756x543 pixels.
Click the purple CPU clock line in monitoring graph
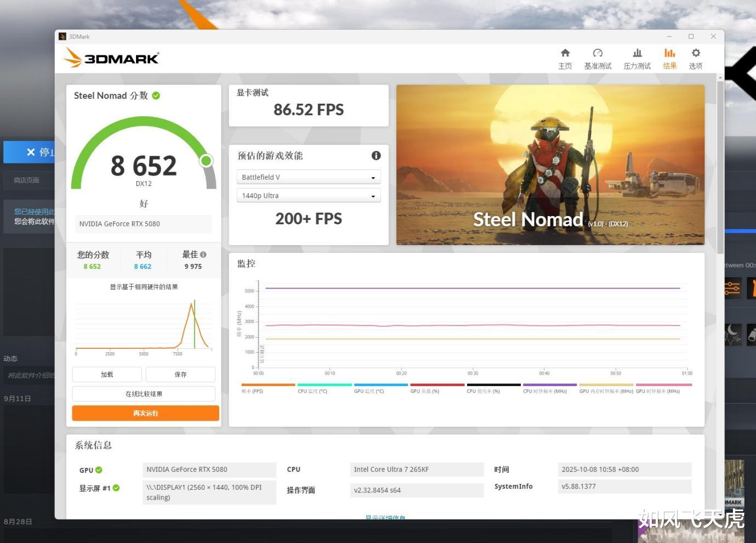click(x=473, y=288)
